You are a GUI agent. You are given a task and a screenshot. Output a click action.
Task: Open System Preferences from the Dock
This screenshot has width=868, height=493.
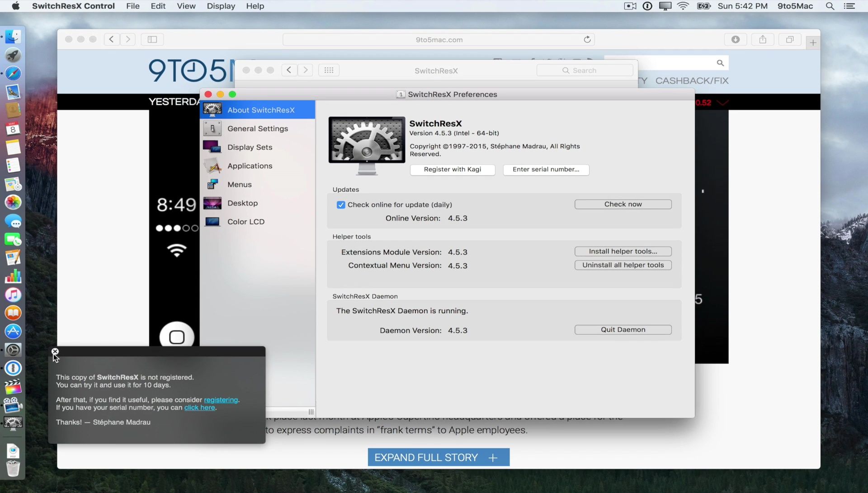pyautogui.click(x=13, y=350)
